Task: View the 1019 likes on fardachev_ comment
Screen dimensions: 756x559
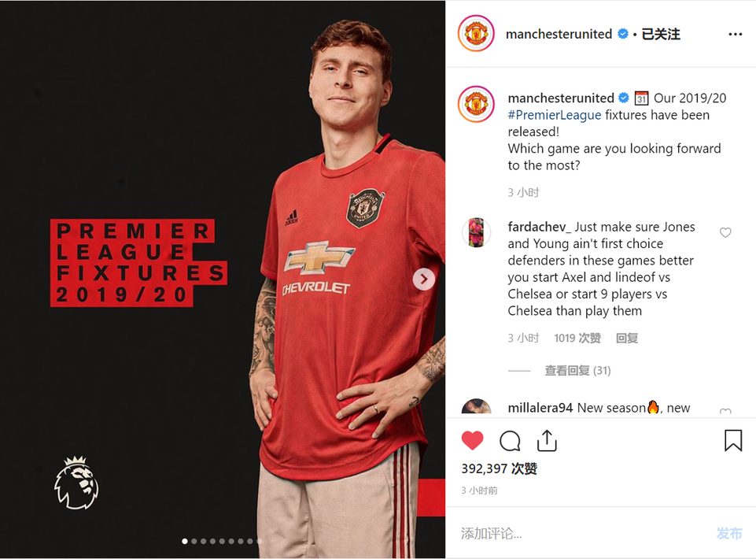Action: point(577,339)
